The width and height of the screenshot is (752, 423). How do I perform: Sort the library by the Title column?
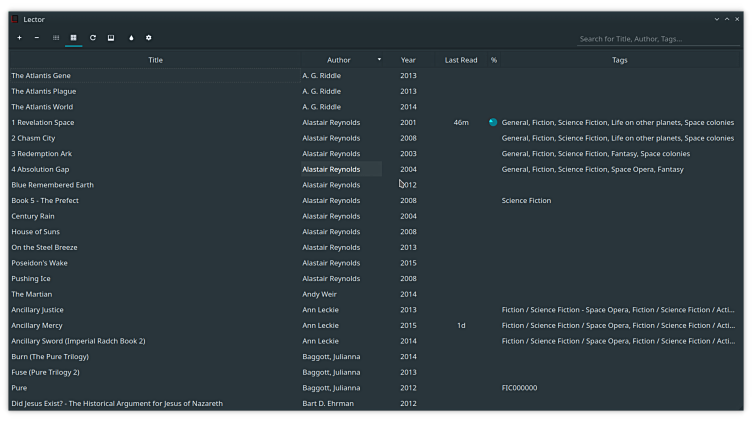click(155, 60)
